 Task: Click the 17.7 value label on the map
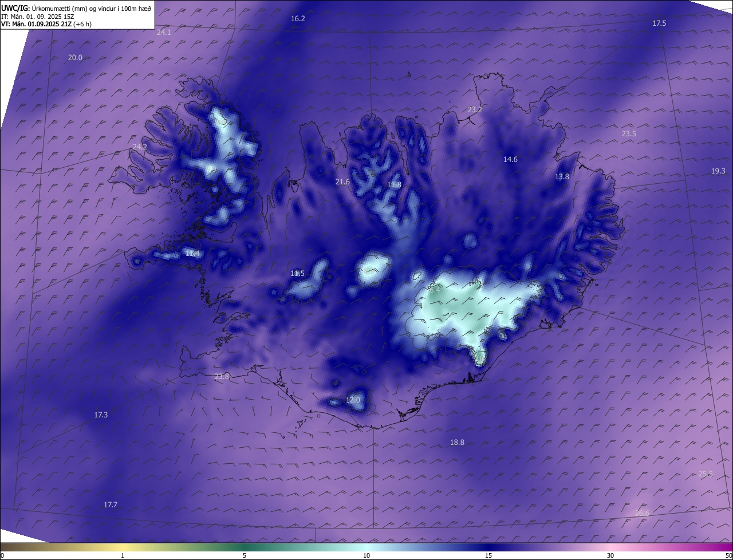click(110, 505)
